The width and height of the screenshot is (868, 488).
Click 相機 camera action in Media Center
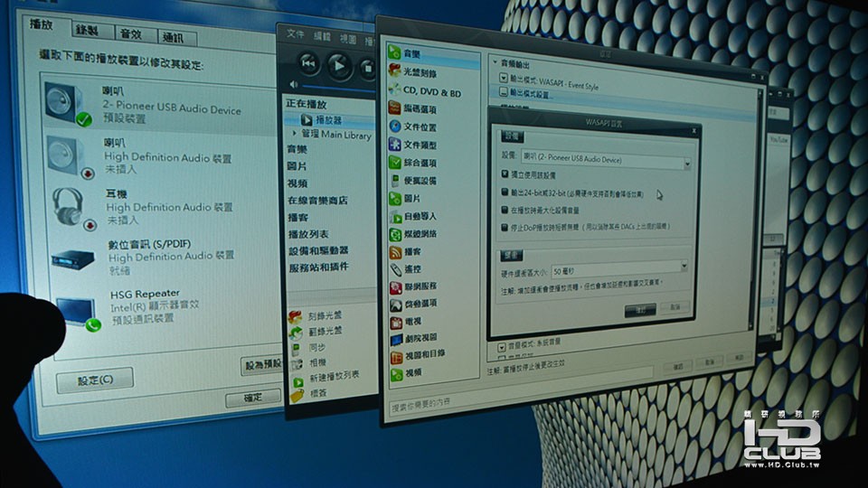(309, 363)
